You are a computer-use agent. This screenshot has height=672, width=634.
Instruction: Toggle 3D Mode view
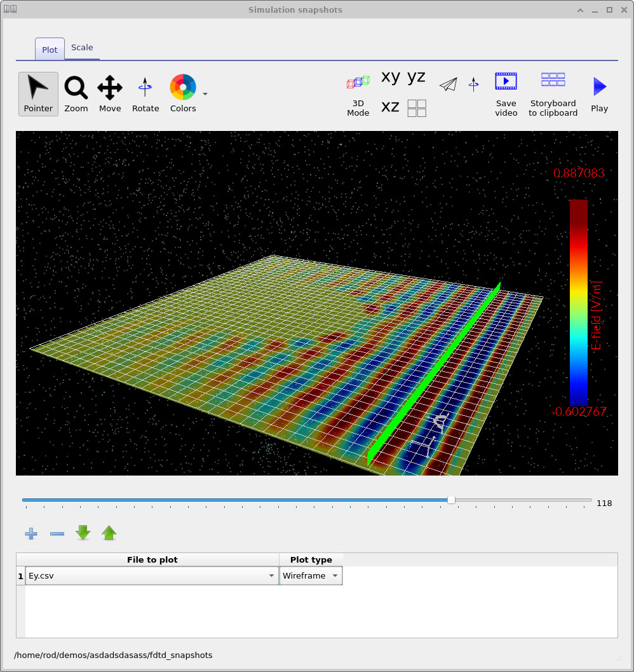(358, 95)
